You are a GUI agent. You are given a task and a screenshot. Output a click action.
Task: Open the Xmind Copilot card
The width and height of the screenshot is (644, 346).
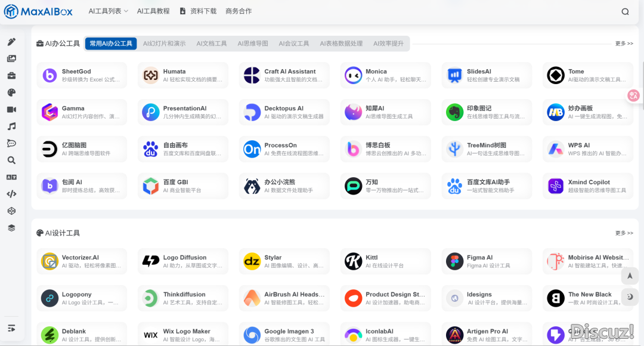(588, 186)
